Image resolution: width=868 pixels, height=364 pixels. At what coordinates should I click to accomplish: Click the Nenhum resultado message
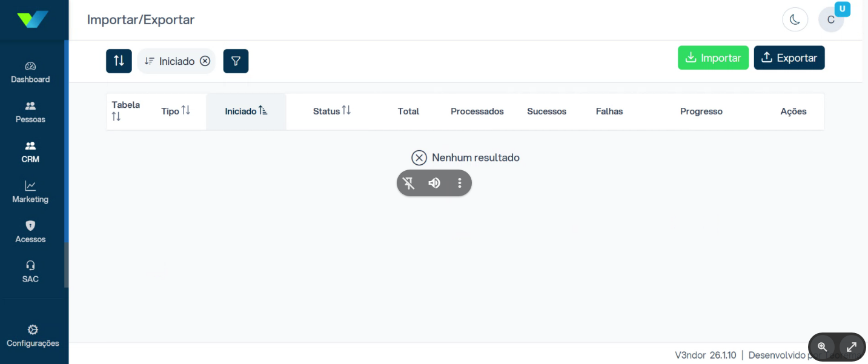[465, 157]
